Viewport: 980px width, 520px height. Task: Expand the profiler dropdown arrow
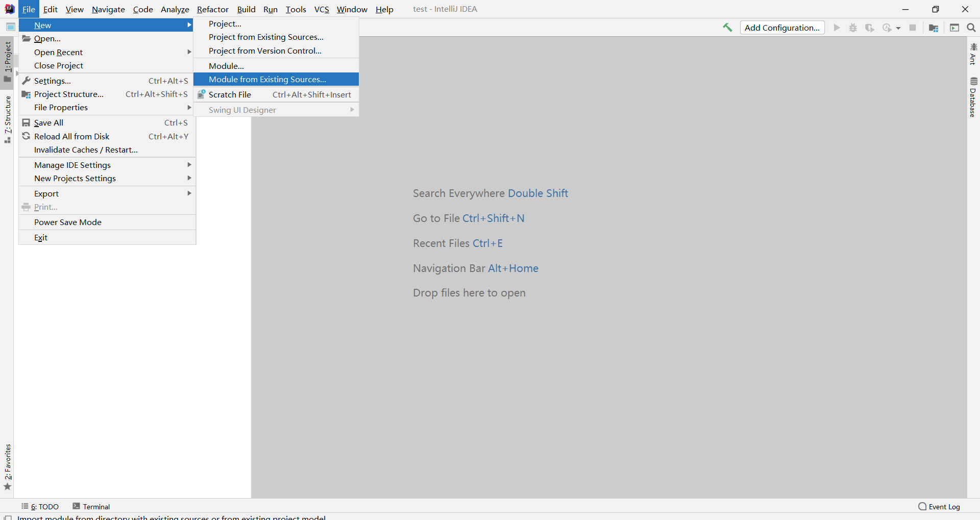click(898, 28)
